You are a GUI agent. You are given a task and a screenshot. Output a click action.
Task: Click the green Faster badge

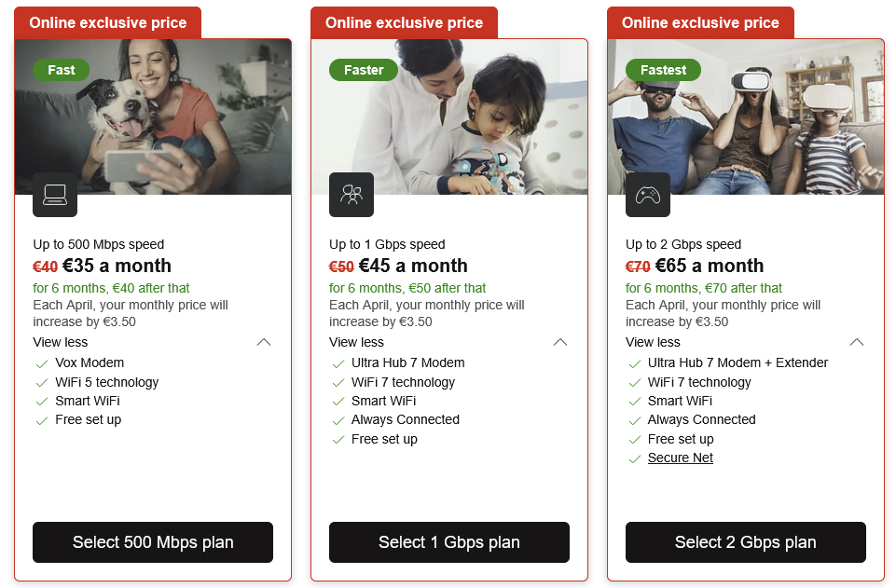click(364, 70)
